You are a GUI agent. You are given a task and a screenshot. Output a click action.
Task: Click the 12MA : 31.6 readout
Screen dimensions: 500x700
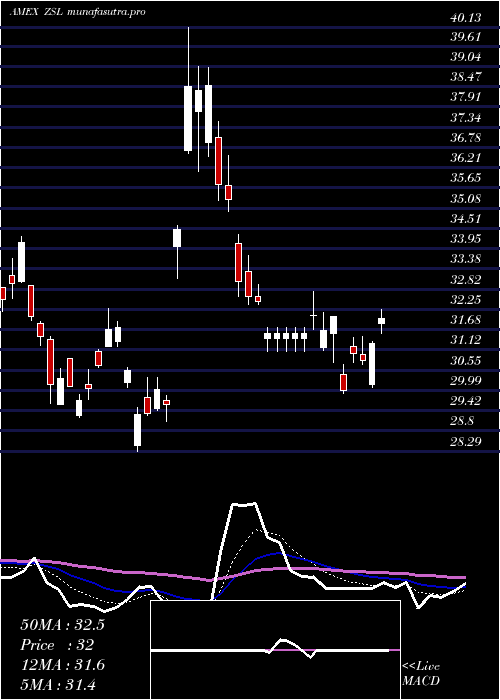(62, 665)
